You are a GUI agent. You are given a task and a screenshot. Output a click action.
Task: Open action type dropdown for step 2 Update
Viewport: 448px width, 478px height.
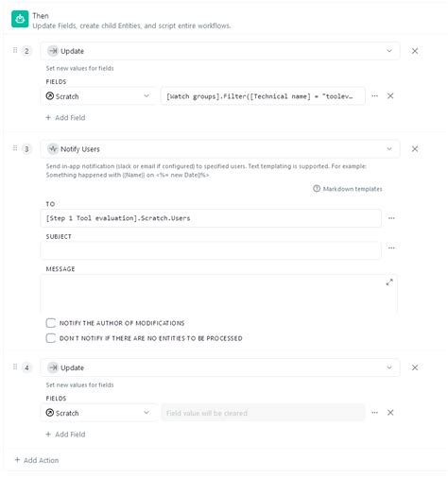[220, 51]
